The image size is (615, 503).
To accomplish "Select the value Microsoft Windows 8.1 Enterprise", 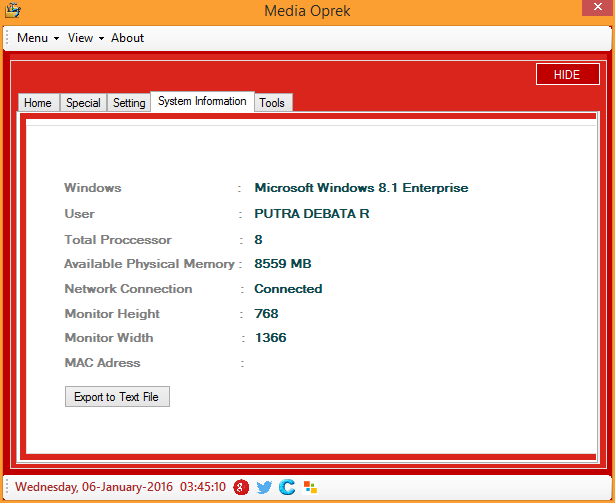I will (361, 188).
